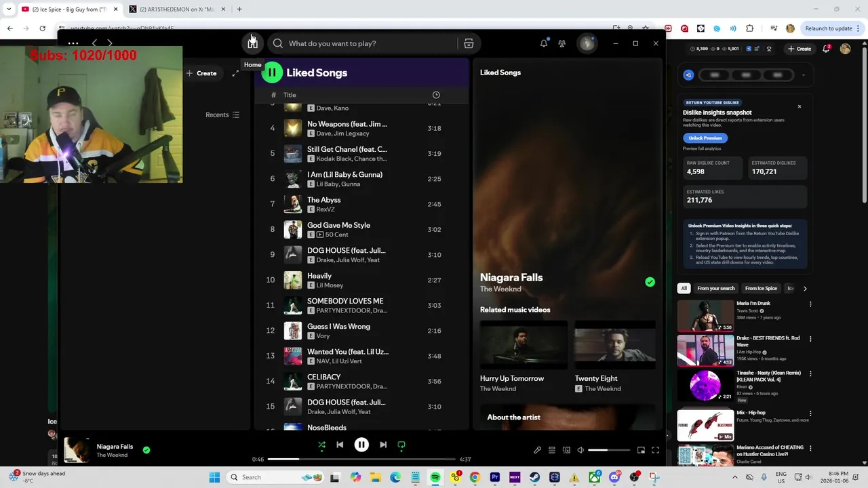The image size is (868, 488).
Task: Toggle liked check beside Niagara Falls in player bar
Action: 146,449
